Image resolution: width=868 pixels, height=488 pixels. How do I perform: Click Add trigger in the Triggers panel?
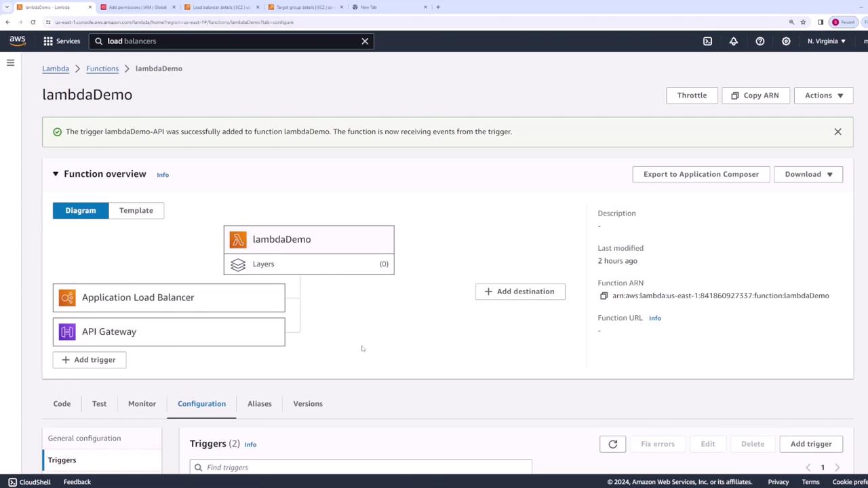(x=811, y=444)
